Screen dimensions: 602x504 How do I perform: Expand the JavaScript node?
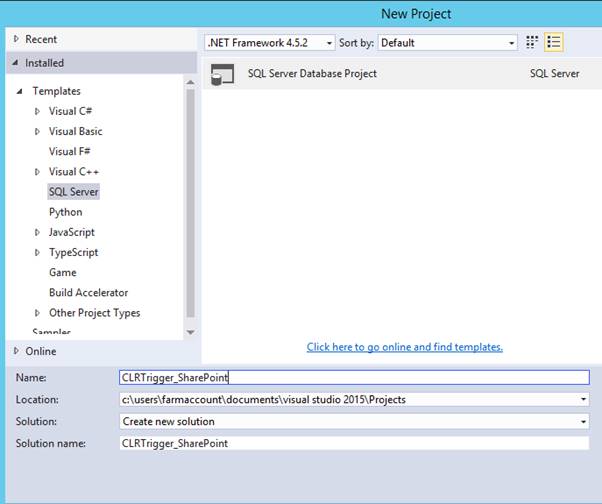click(x=37, y=232)
